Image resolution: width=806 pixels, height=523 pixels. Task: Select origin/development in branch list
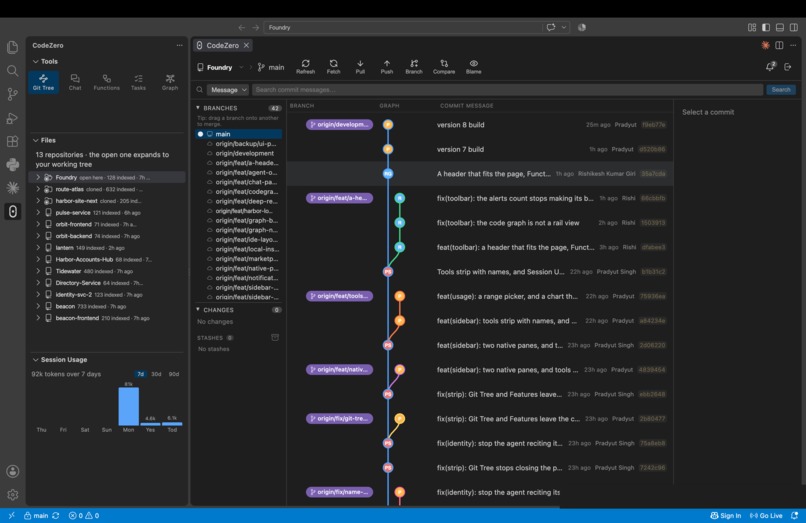(245, 153)
